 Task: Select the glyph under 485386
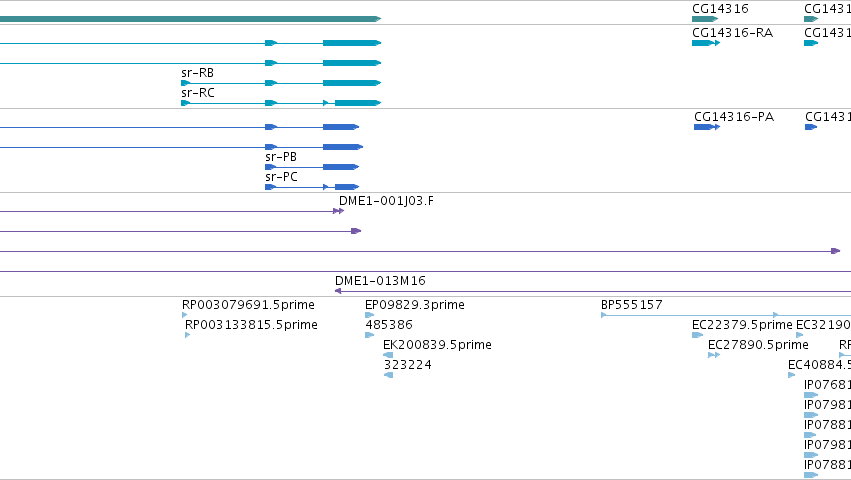(x=370, y=335)
